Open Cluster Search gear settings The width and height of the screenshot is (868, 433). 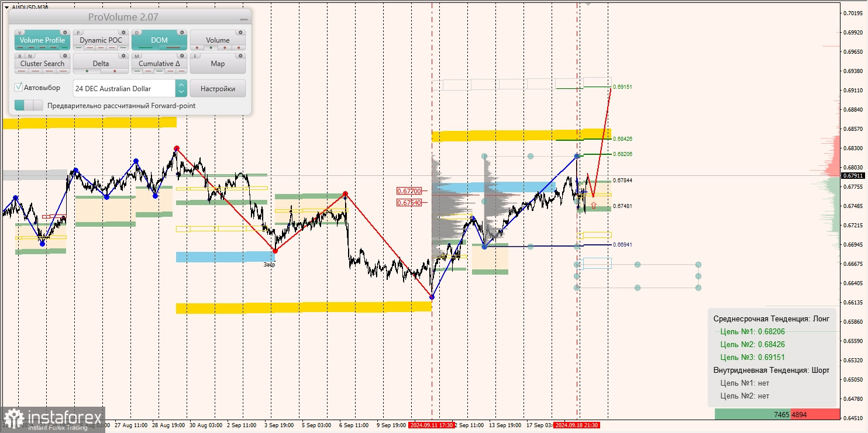(x=65, y=56)
